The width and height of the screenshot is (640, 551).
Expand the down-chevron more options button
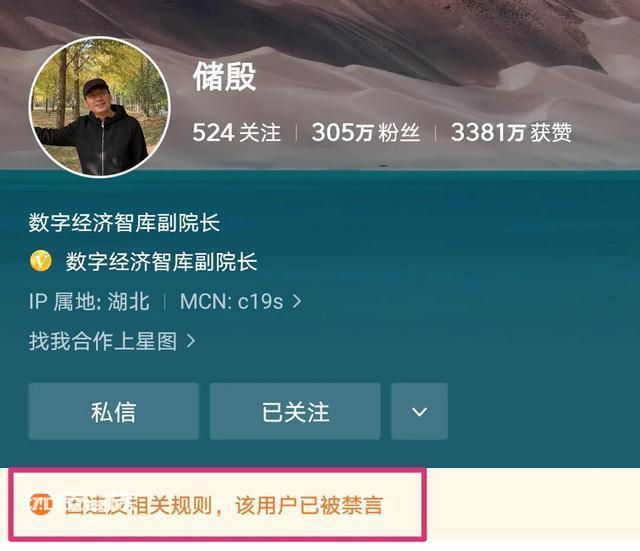(419, 411)
